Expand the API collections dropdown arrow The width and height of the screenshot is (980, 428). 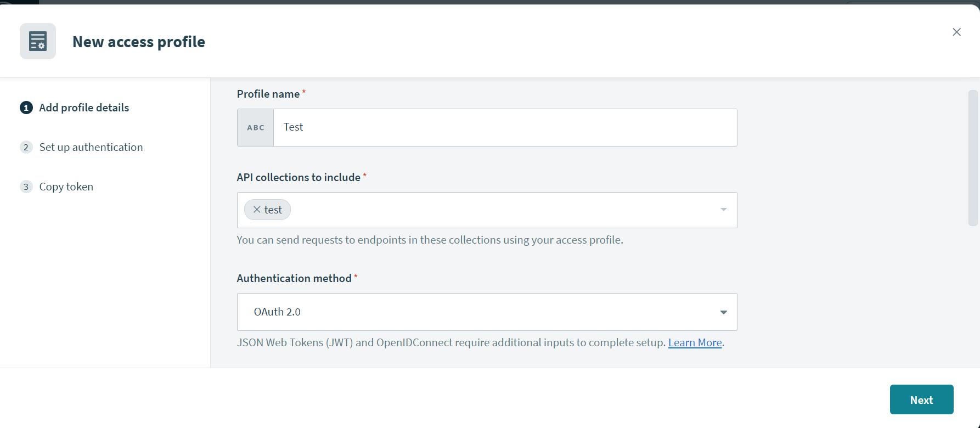723,210
